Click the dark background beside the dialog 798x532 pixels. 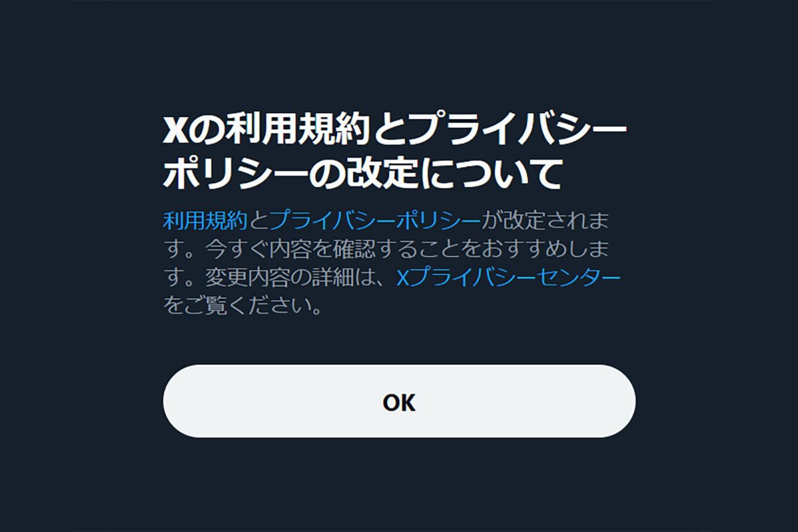(x=73, y=266)
